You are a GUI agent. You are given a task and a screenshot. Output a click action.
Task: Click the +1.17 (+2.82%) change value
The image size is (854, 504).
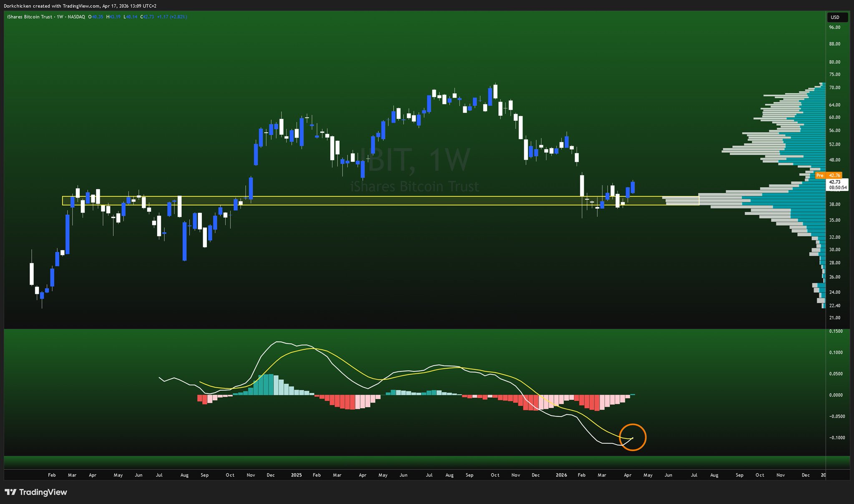click(x=172, y=17)
